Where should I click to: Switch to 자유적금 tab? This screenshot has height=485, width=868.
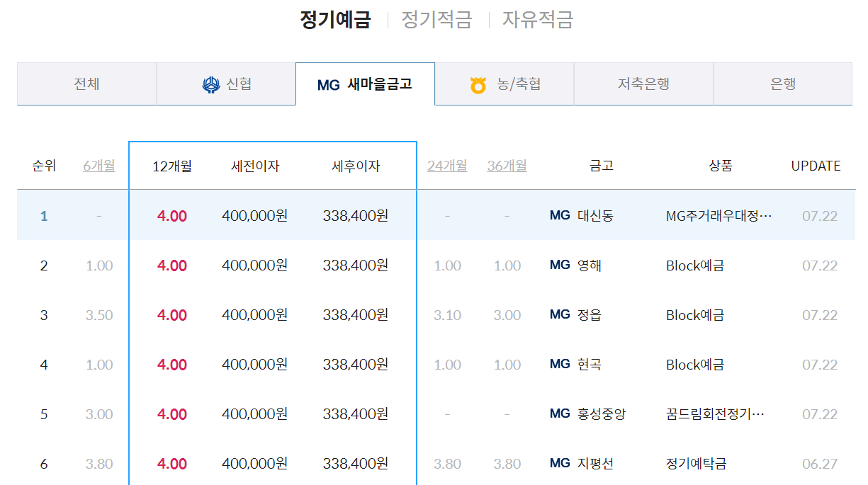tap(538, 19)
